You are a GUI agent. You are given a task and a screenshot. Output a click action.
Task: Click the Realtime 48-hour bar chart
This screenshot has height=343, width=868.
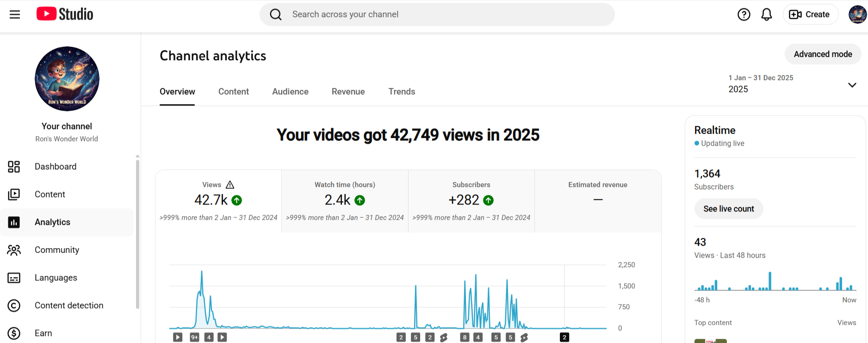click(x=775, y=281)
